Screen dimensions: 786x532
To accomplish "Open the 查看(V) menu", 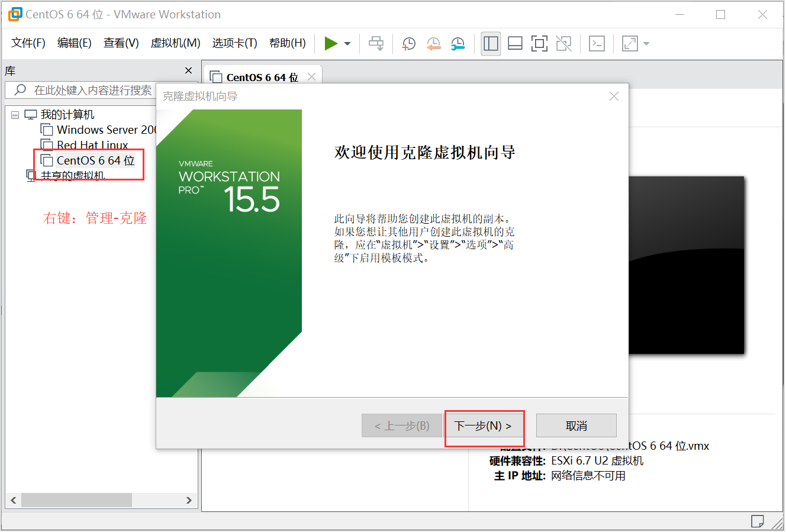I will 121,43.
